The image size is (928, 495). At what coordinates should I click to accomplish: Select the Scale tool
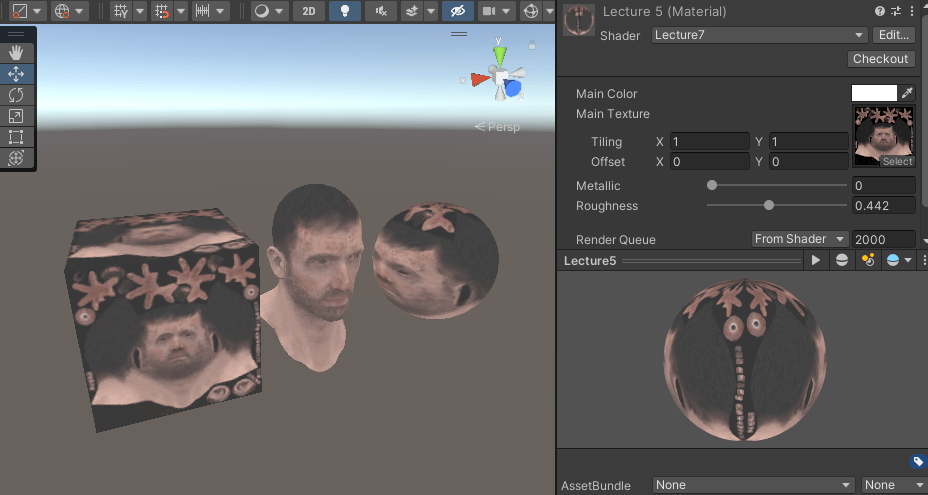[x=16, y=116]
